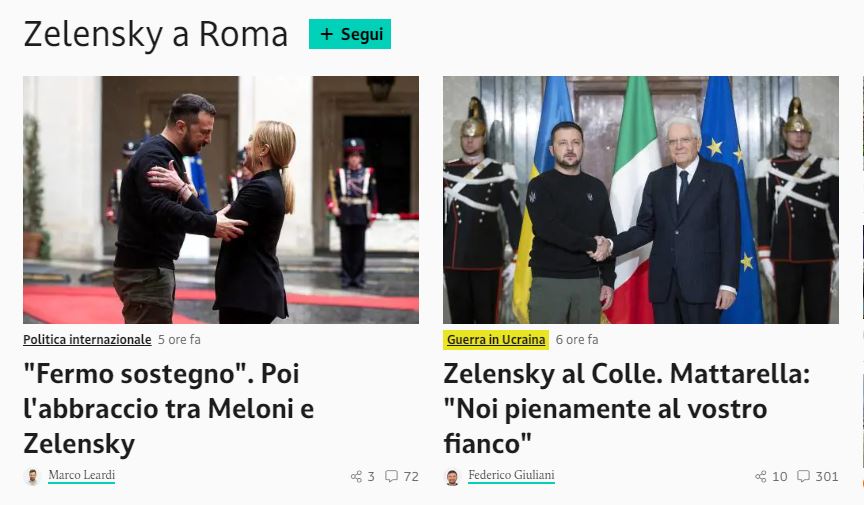The image size is (864, 505).
Task: Open the highlighted Guerra in Ucraina tag
Action: [x=496, y=340]
